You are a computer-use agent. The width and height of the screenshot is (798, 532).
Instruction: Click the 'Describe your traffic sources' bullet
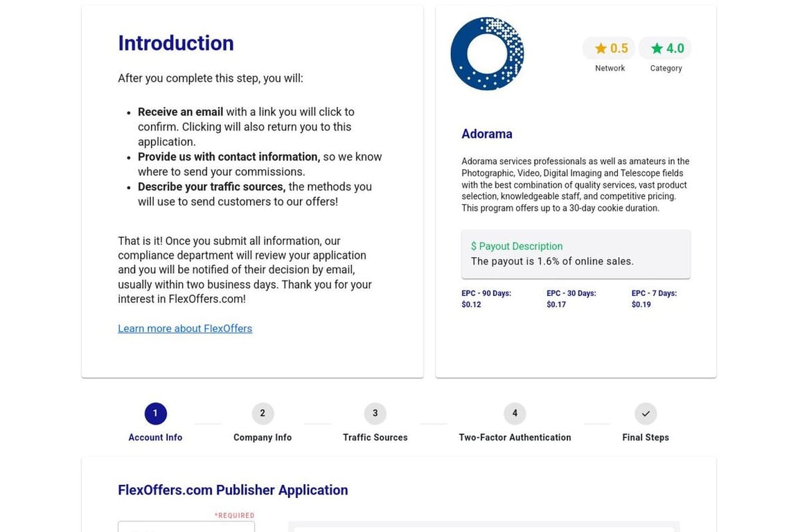(x=254, y=194)
